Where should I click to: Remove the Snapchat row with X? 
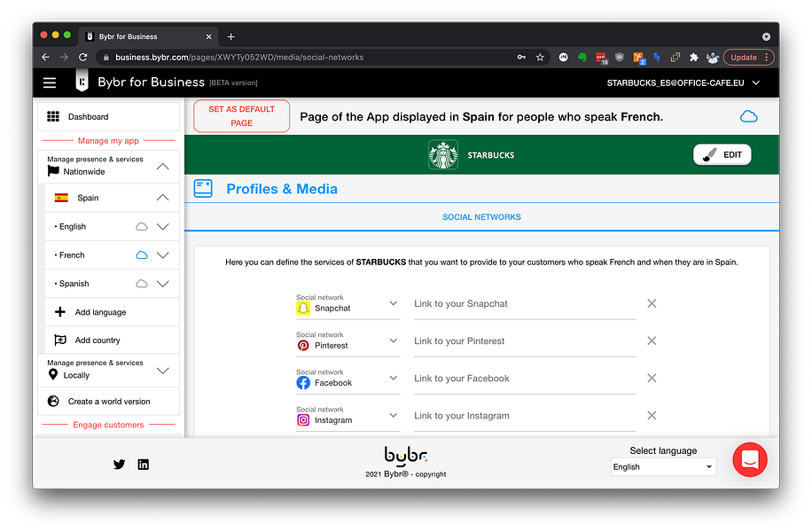(652, 303)
